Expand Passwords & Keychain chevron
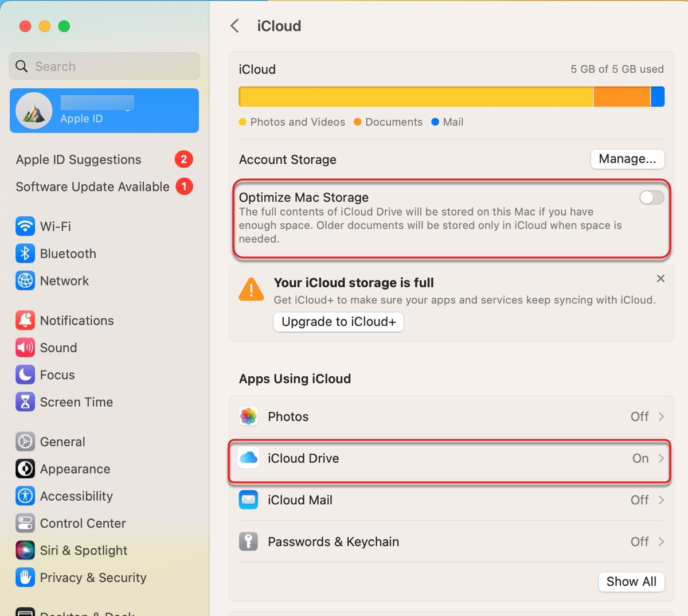Screen dimensions: 688x616 (661, 541)
